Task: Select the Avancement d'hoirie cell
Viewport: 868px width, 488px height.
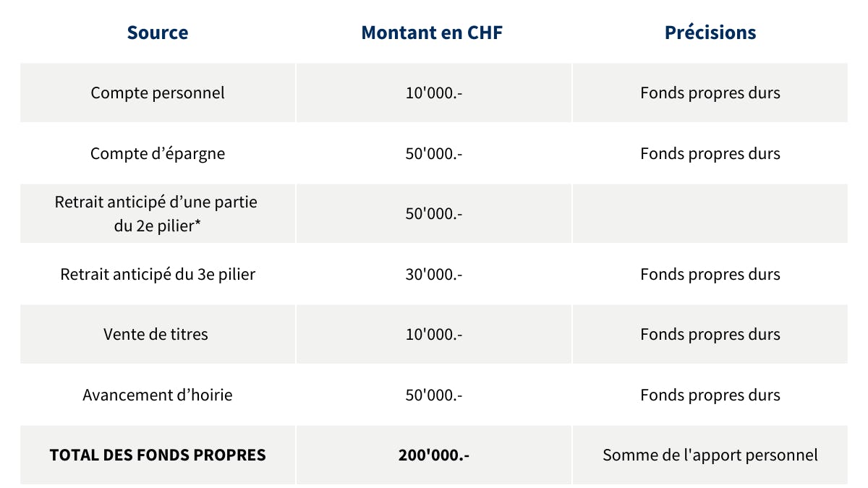Action: click(x=158, y=395)
